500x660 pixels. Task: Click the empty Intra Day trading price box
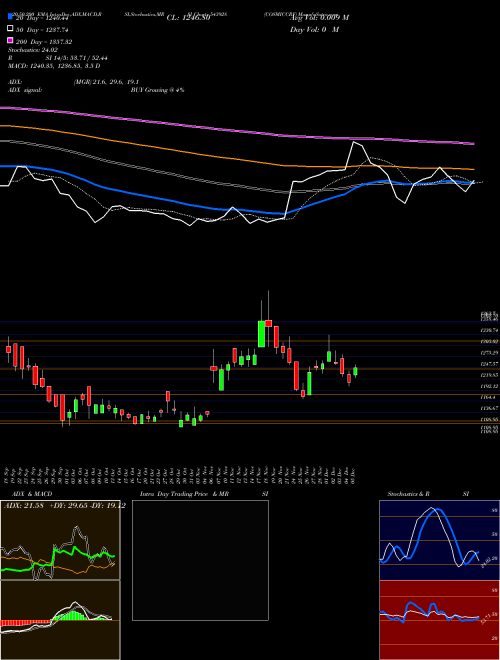tap(200, 560)
